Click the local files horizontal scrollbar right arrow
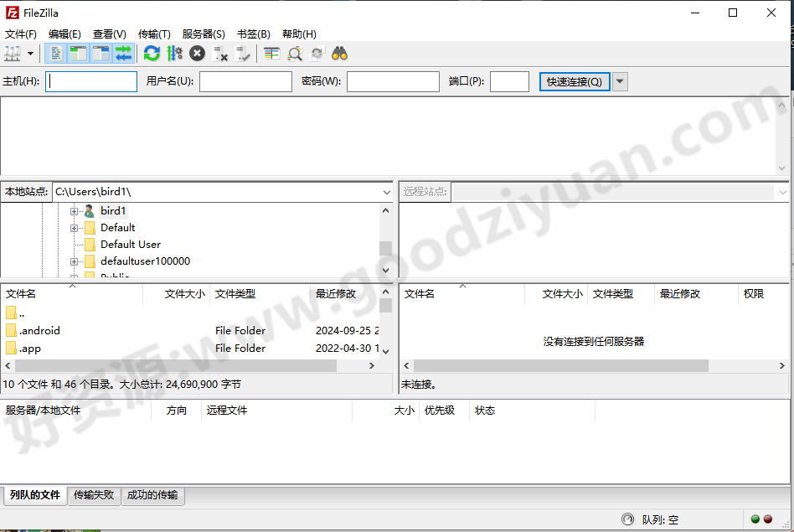Image resolution: width=794 pixels, height=532 pixels. (x=372, y=365)
